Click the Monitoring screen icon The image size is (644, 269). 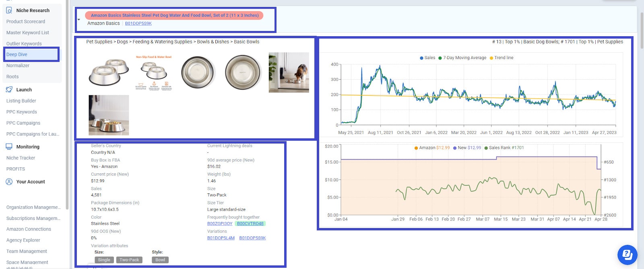[x=9, y=147]
